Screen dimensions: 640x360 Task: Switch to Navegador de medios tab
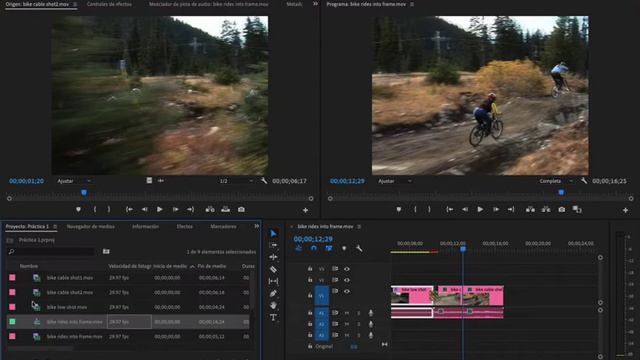(x=91, y=227)
